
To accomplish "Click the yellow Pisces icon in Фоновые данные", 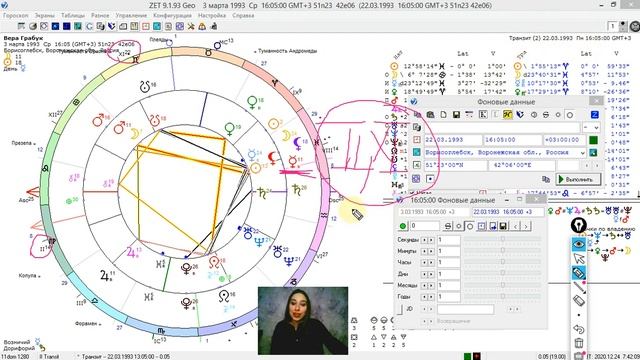I will point(507,115).
